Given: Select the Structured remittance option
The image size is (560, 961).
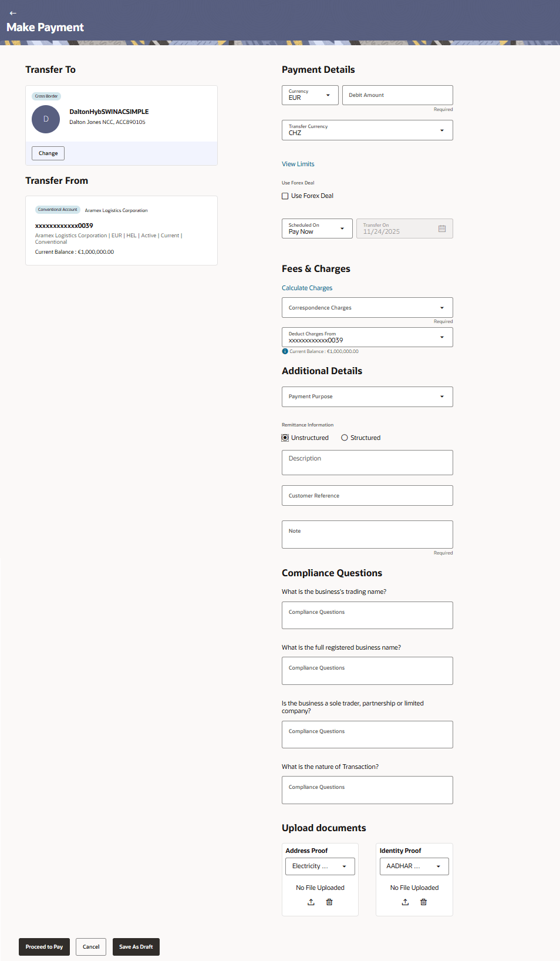Looking at the screenshot, I should [x=345, y=438].
